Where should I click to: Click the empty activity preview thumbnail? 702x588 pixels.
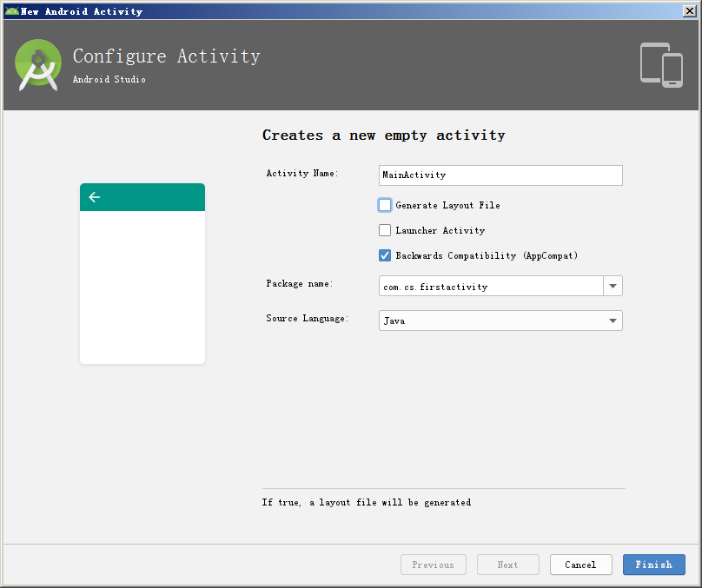click(x=142, y=274)
